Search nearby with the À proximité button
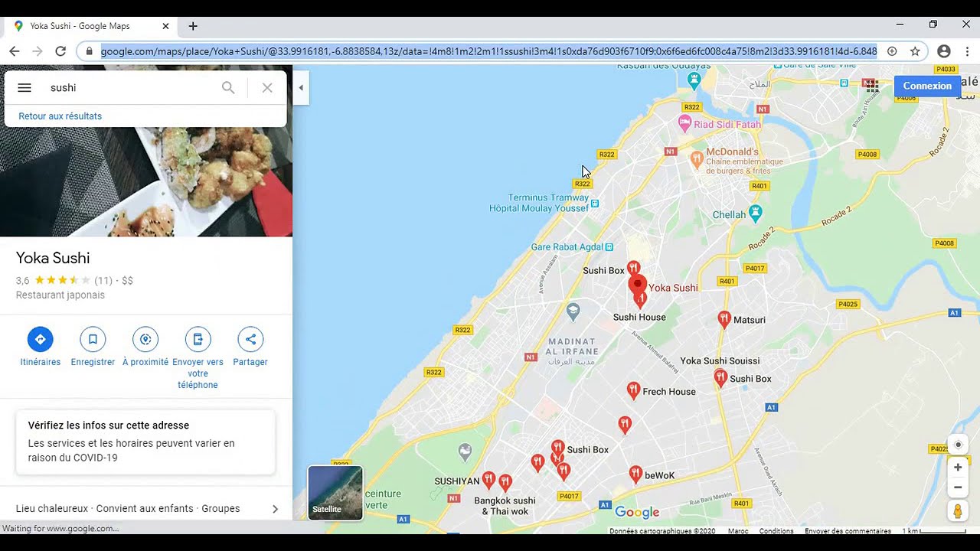 point(145,347)
